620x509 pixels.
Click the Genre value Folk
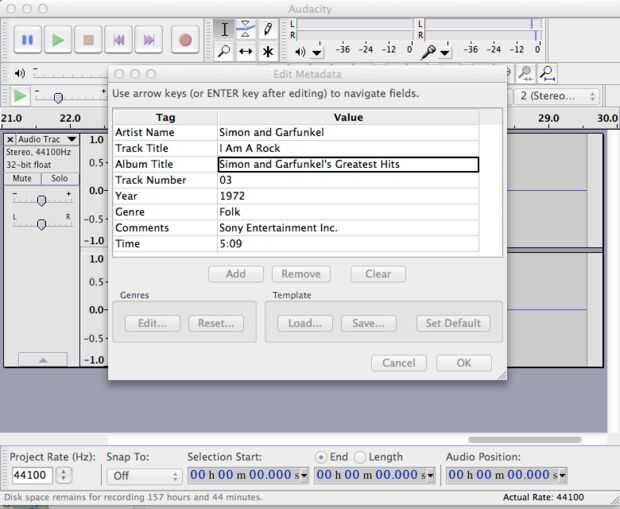point(348,212)
